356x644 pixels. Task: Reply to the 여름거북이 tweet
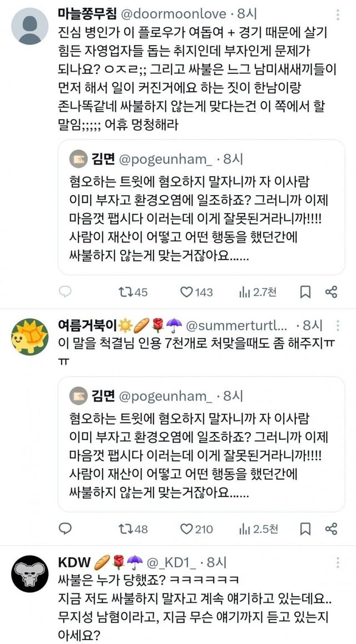click(x=66, y=528)
